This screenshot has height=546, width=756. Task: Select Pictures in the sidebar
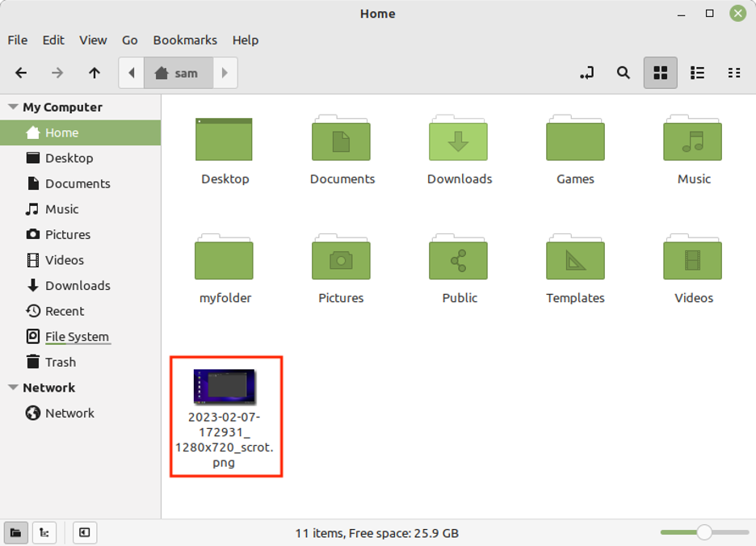coord(81,234)
